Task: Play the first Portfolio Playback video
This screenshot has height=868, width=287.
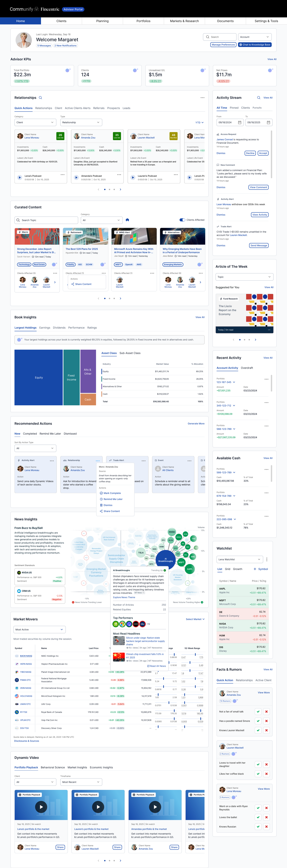Action: tap(41, 807)
